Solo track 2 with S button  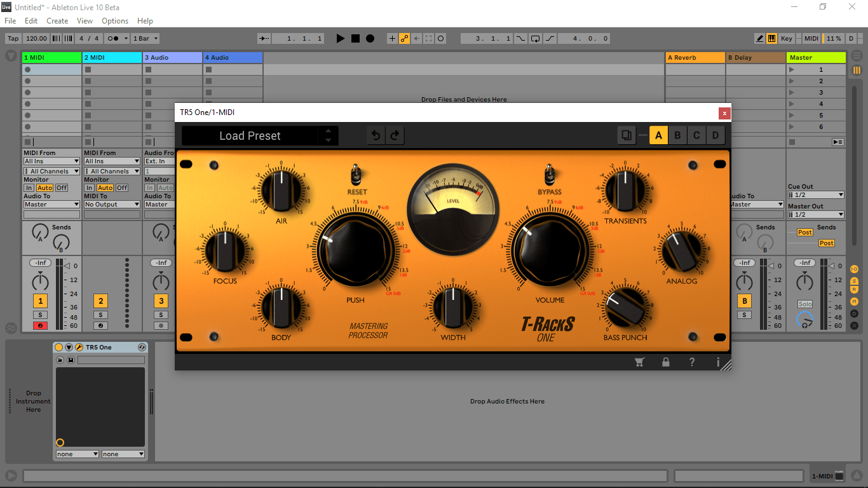coord(100,315)
